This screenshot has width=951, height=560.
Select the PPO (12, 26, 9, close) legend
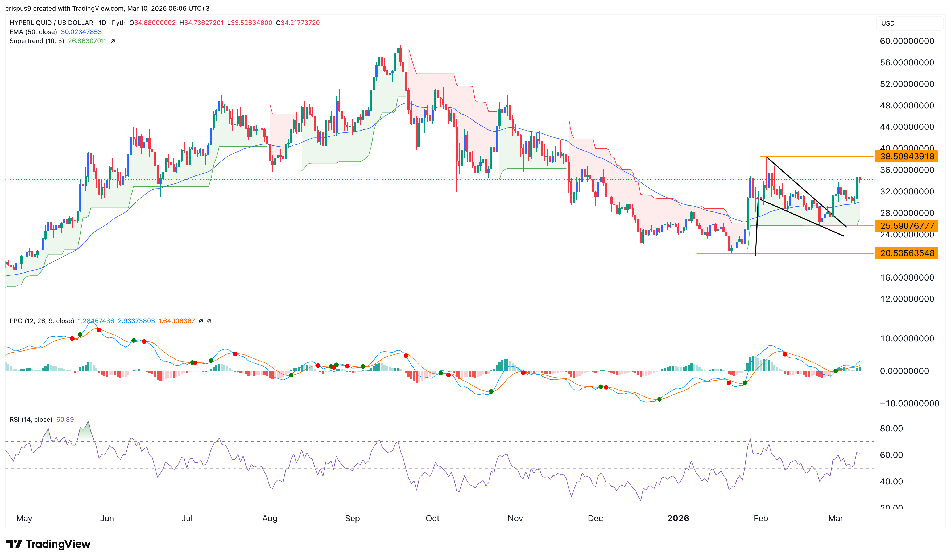(x=42, y=321)
